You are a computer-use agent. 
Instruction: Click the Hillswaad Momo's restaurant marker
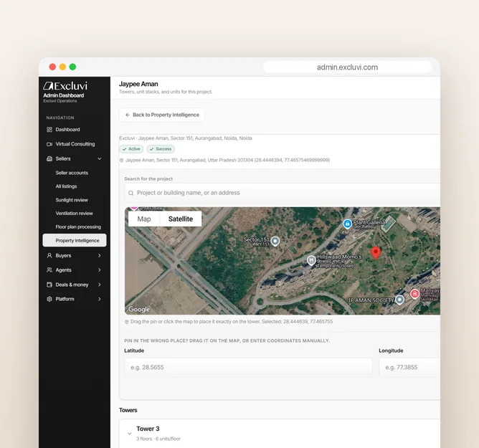tap(311, 260)
